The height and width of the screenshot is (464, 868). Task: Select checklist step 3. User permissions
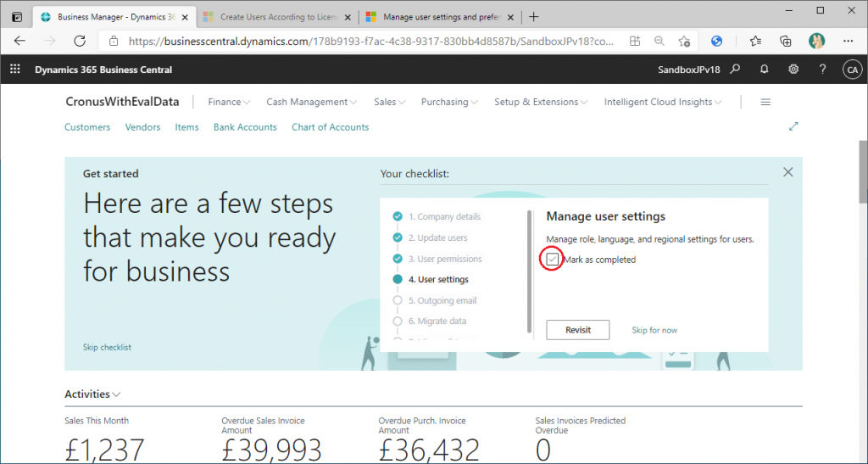pyautogui.click(x=445, y=259)
